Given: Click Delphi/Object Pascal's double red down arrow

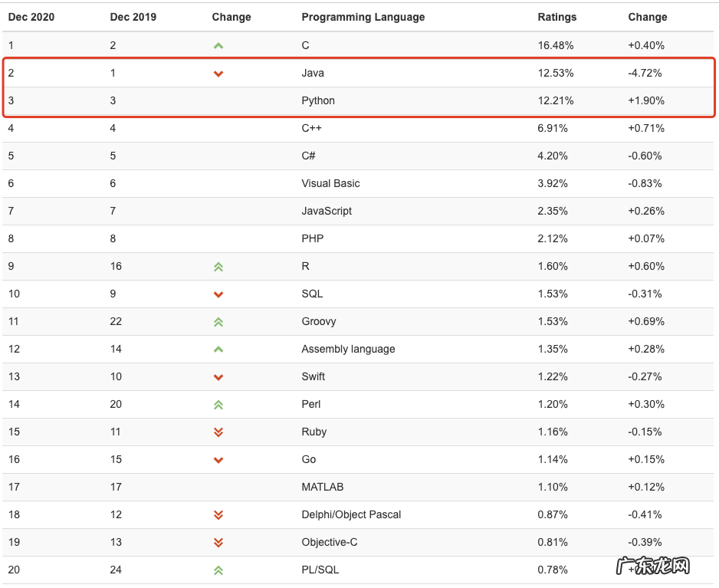Looking at the screenshot, I should pyautogui.click(x=218, y=515).
